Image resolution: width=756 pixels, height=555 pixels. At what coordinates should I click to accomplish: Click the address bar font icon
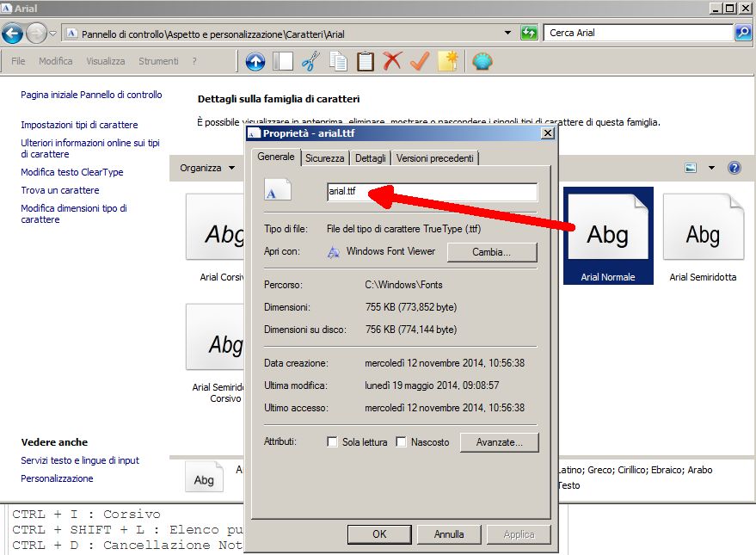pyautogui.click(x=71, y=34)
